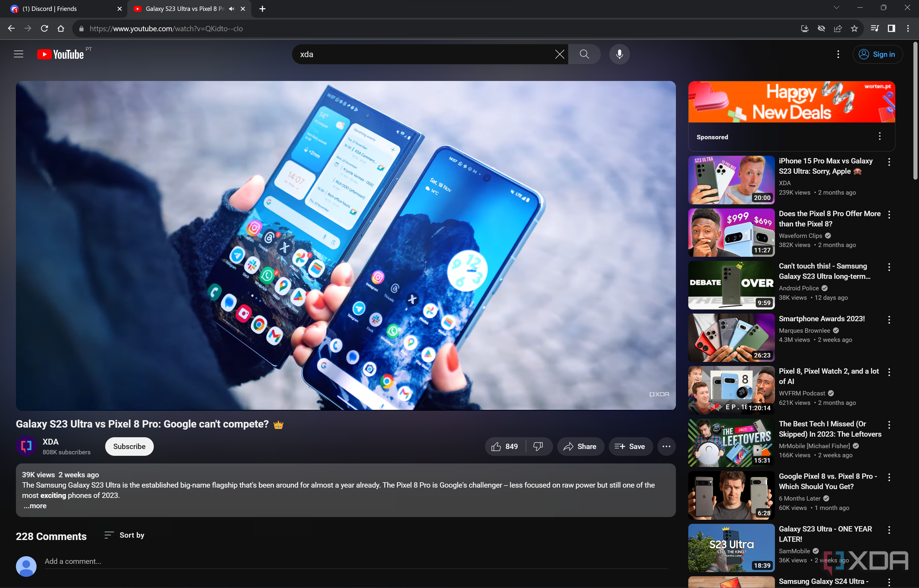Close the Discord Friends tab
This screenshot has width=919, height=588.
(120, 9)
